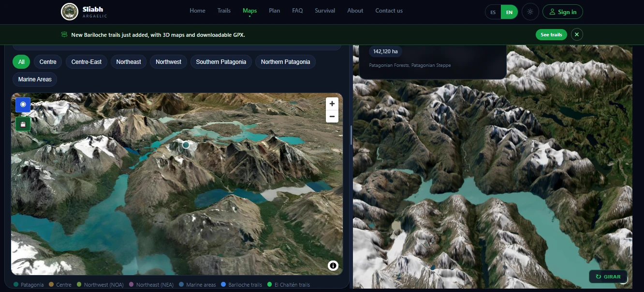This screenshot has height=292, width=644.
Task: Click the See trails button
Action: 551,35
